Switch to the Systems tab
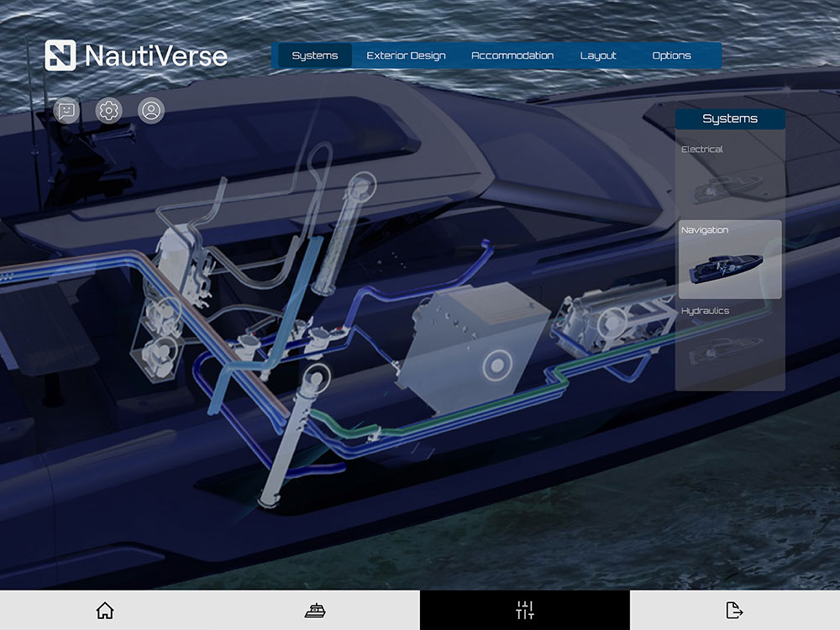 (x=315, y=55)
